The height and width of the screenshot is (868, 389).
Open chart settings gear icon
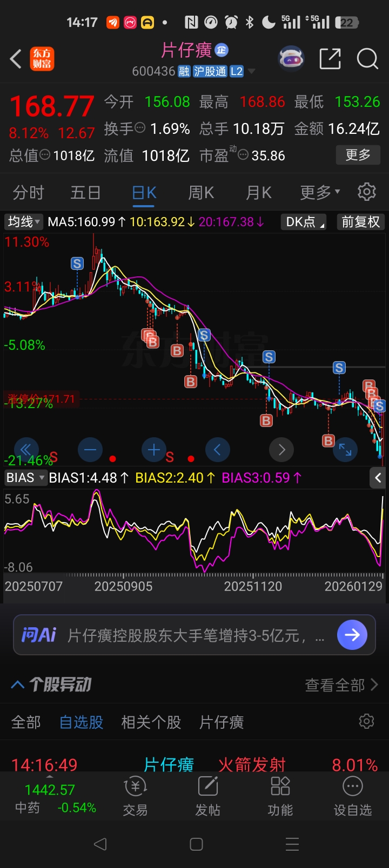pyautogui.click(x=367, y=192)
